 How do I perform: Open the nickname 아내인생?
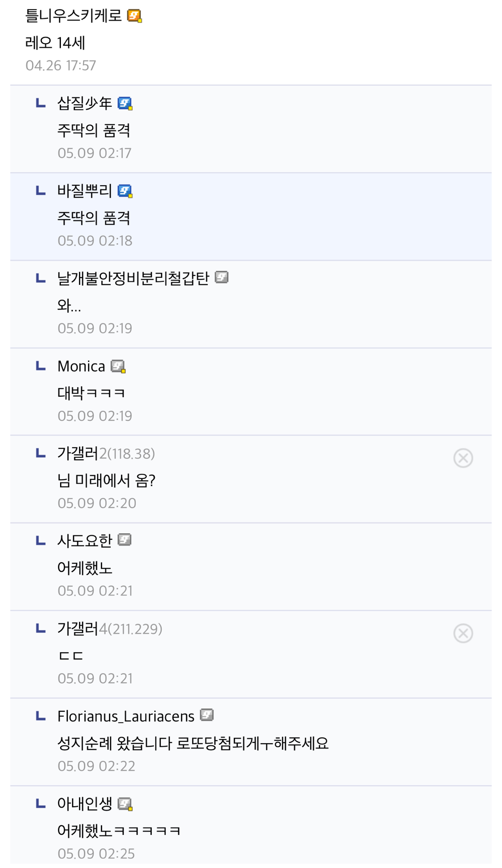[85, 804]
